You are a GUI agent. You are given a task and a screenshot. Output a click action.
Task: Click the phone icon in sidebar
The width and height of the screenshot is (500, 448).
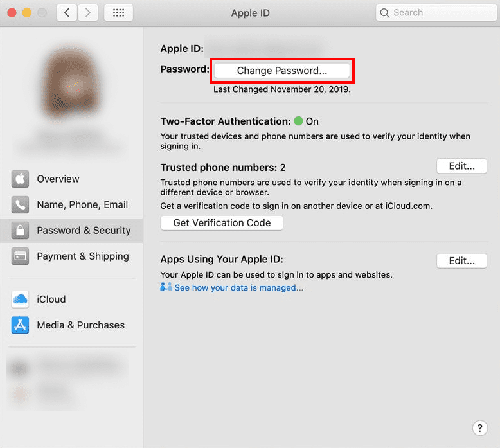pos(20,204)
